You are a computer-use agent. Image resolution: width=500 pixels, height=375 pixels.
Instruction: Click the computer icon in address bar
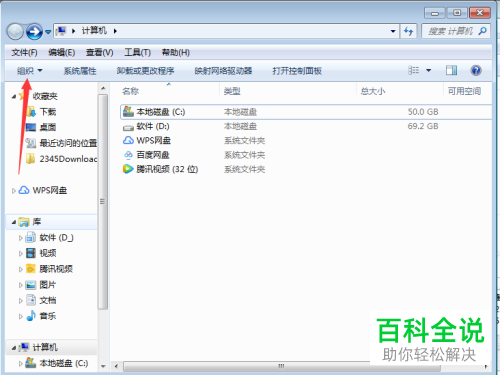(x=61, y=31)
